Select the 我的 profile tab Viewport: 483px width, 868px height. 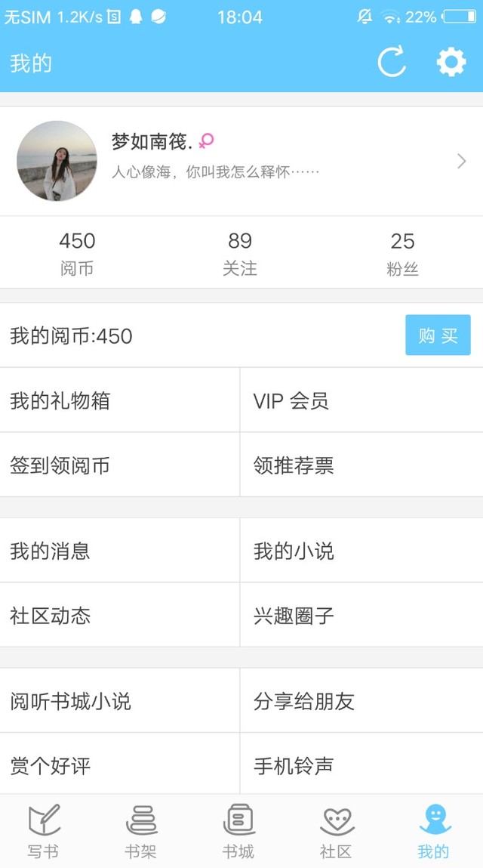434,831
